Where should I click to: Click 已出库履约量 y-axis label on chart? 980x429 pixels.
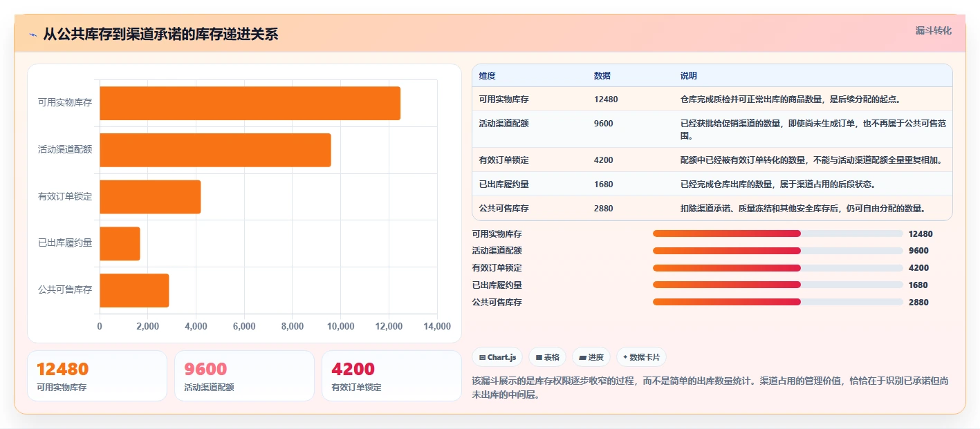(x=65, y=243)
